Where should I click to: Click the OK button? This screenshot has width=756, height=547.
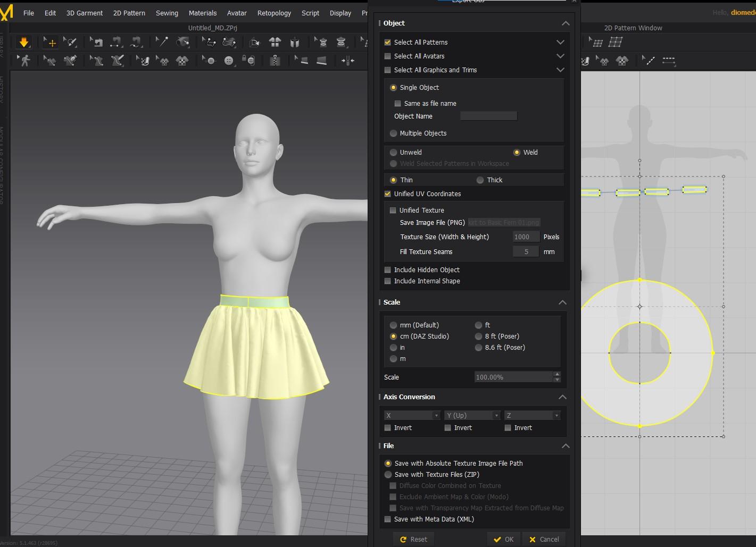click(x=503, y=539)
